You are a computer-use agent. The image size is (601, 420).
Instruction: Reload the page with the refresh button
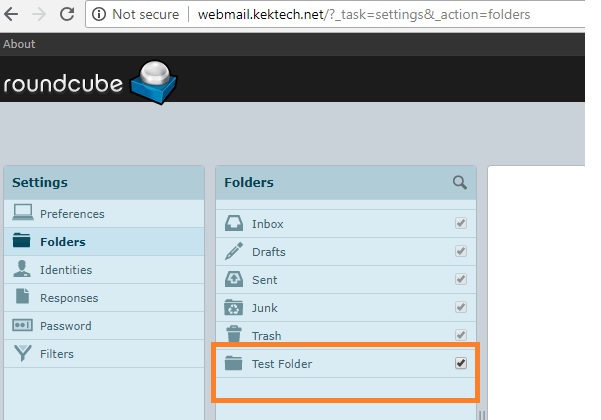pyautogui.click(x=67, y=15)
